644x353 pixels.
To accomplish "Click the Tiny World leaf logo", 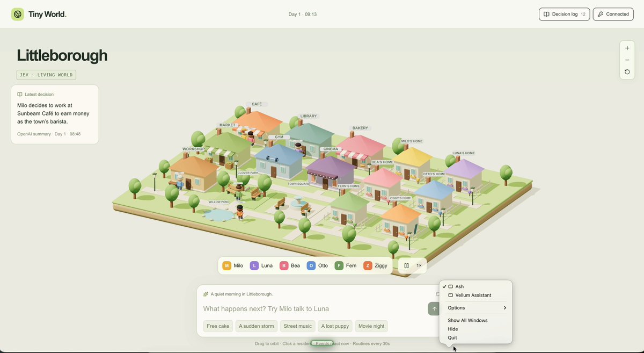I will pos(18,14).
